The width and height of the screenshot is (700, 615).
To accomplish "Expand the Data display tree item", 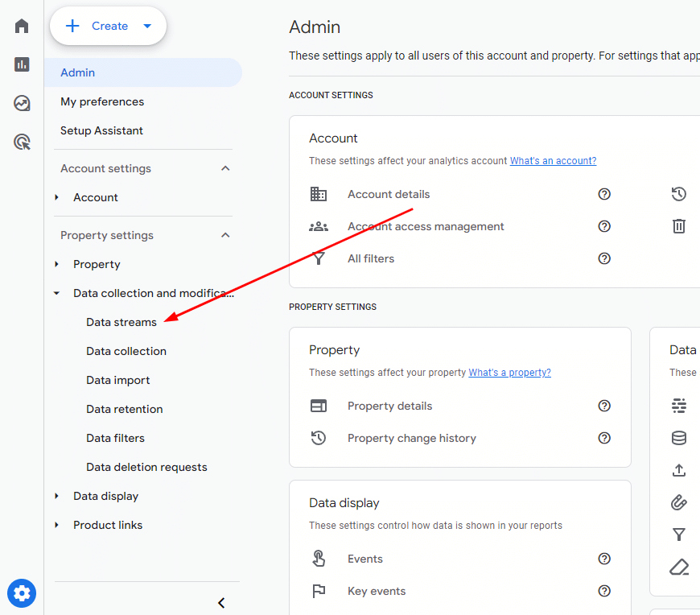I will coord(56,496).
